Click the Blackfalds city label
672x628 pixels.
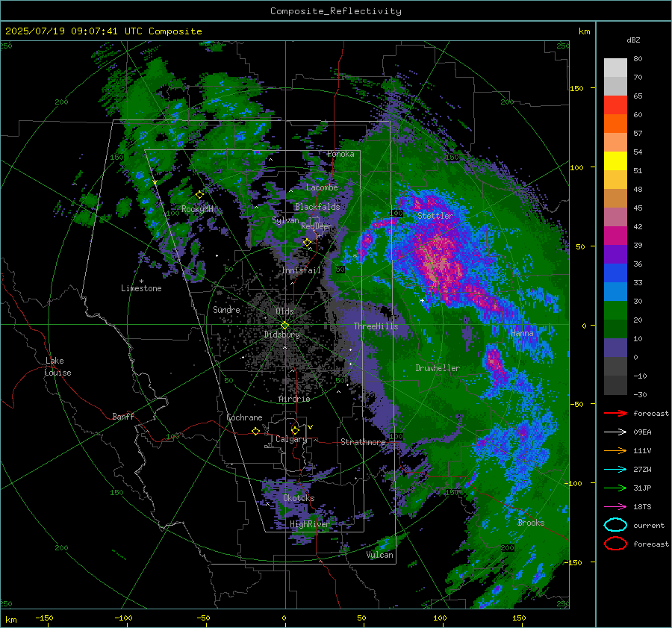tap(317, 207)
